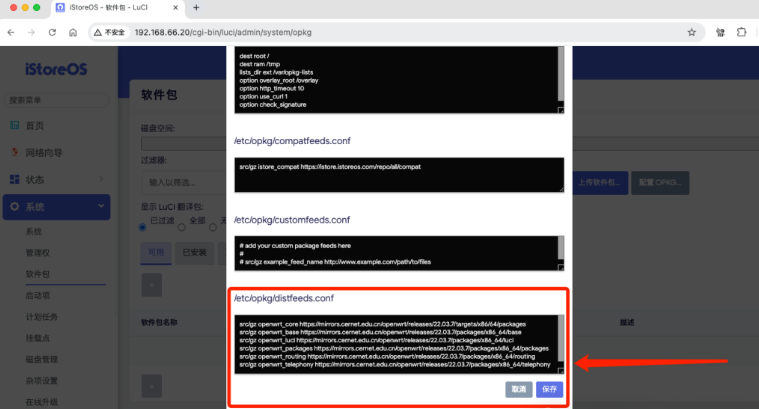Open the 磁盘管理 sidebar menu item

pos(41,359)
